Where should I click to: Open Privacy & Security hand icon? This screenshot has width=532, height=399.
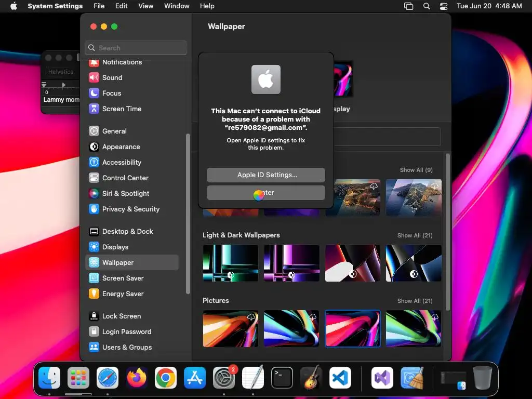[94, 209]
